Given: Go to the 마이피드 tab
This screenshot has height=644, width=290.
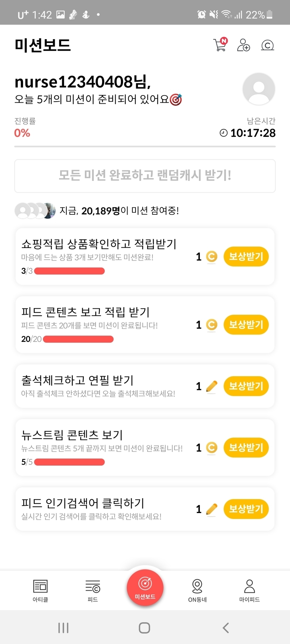Looking at the screenshot, I should point(249,590).
